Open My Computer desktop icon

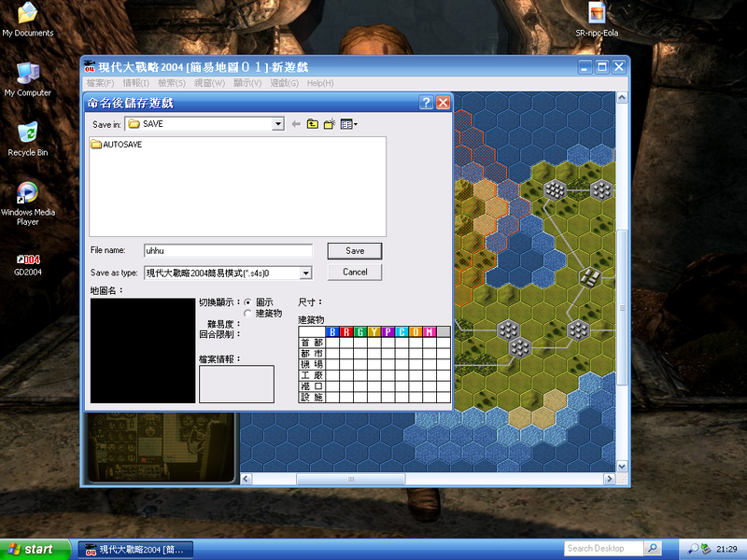pos(28,79)
